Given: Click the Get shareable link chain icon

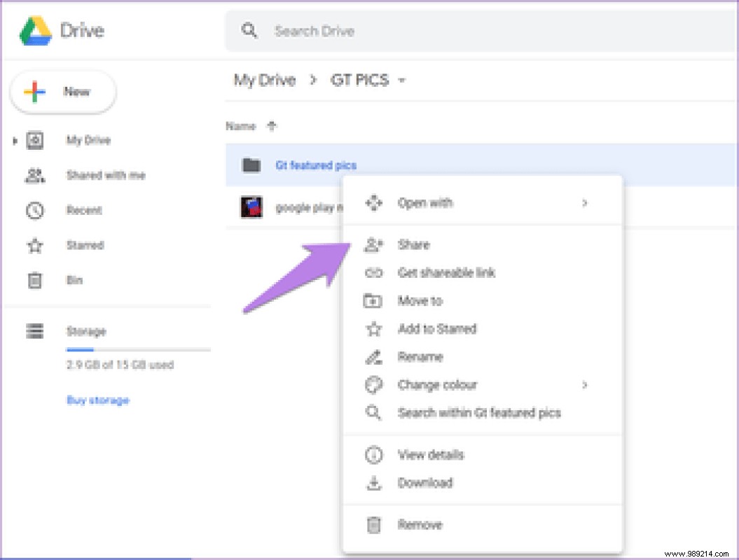Looking at the screenshot, I should 374,272.
